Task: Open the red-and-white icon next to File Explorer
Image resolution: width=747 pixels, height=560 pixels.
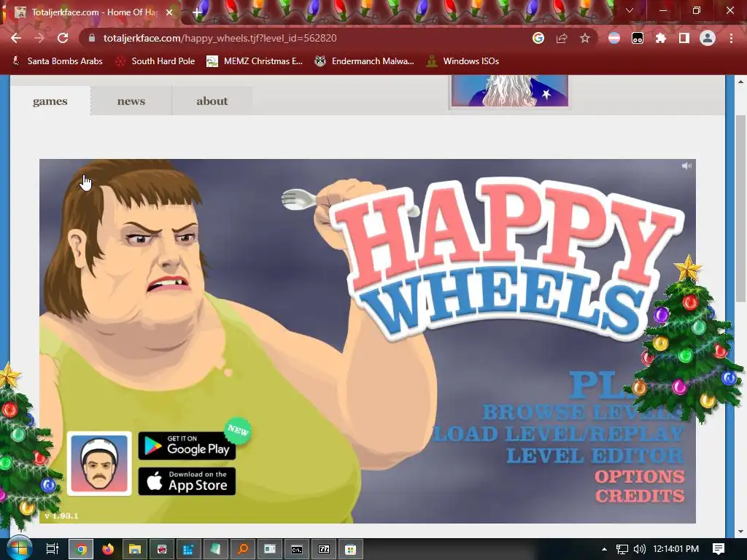Action: (x=162, y=550)
